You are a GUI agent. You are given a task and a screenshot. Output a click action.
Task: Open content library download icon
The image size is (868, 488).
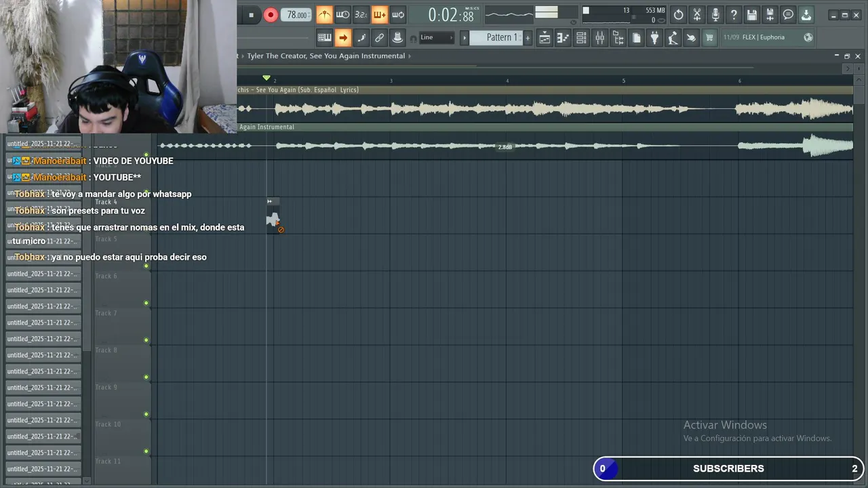click(x=806, y=15)
